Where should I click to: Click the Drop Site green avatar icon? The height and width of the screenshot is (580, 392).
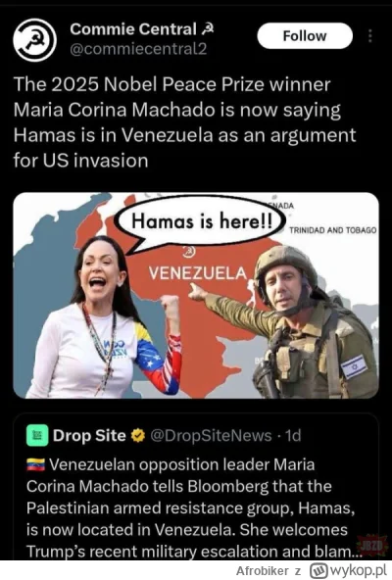37,435
